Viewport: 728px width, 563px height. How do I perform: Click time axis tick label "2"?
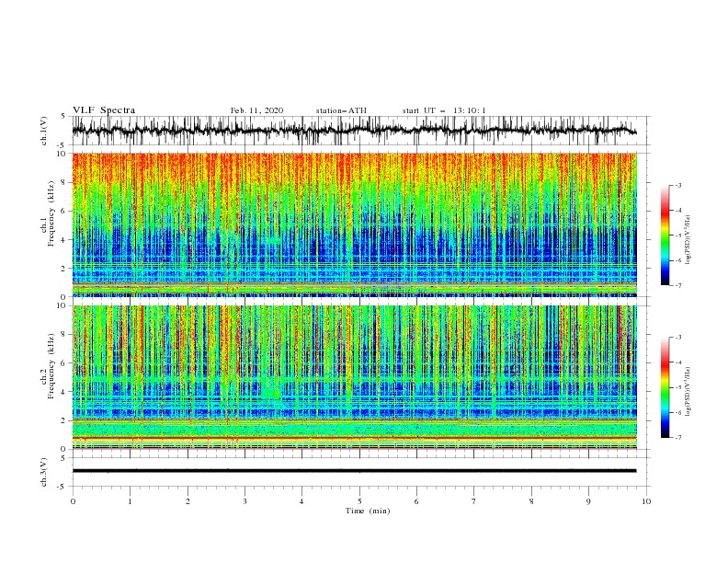click(x=188, y=501)
